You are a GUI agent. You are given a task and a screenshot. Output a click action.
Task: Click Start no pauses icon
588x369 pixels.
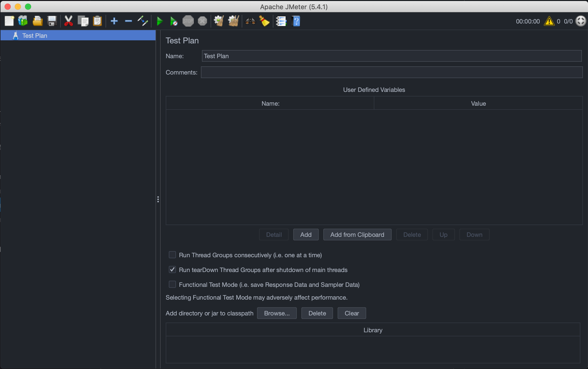point(174,21)
